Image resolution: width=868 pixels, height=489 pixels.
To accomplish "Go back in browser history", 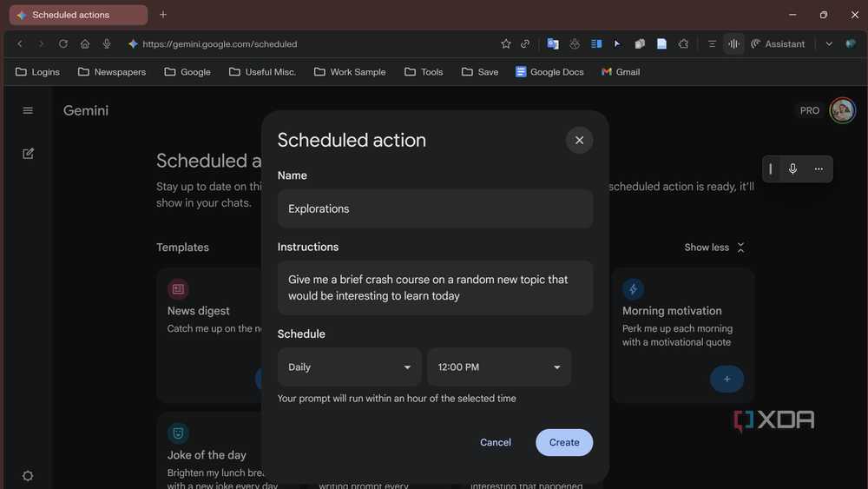I will (x=20, y=43).
